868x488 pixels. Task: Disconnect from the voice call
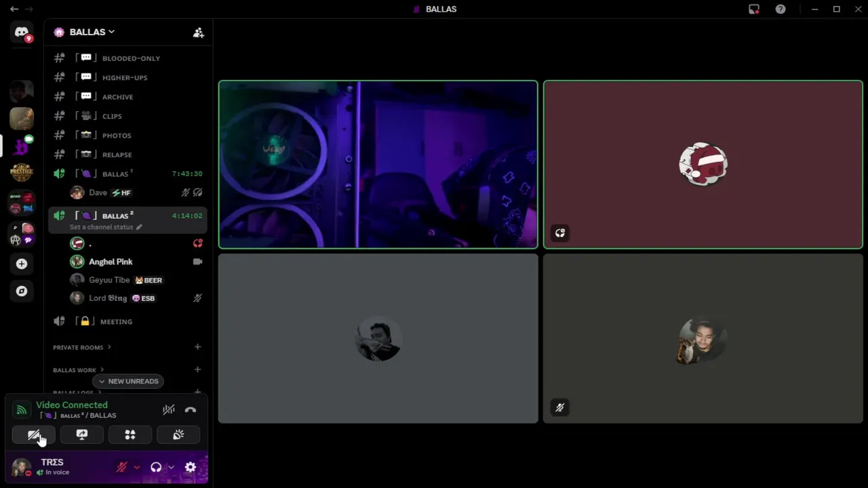pos(191,409)
